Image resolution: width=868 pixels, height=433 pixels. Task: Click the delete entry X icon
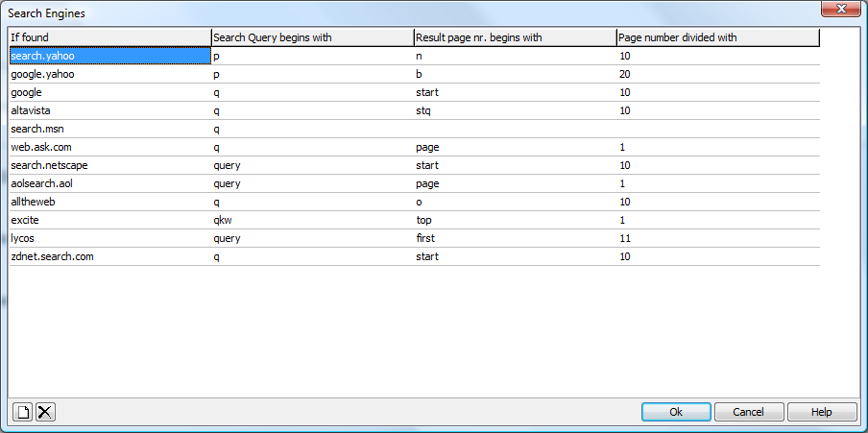point(45,412)
